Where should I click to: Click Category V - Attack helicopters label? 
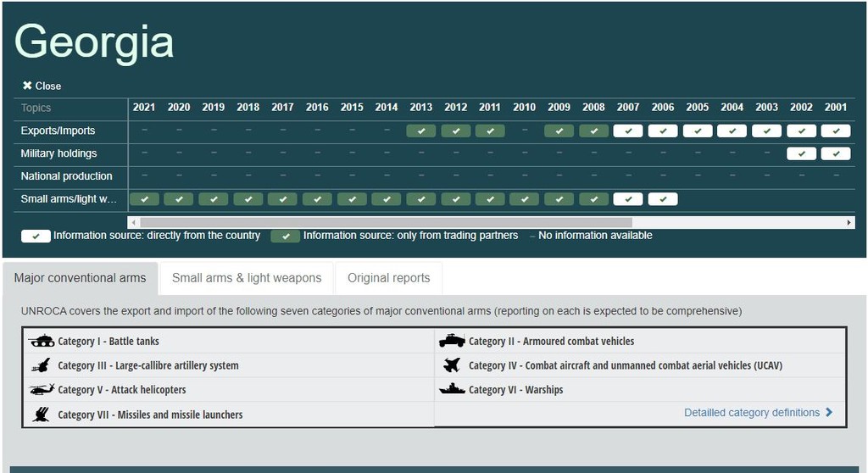122,390
